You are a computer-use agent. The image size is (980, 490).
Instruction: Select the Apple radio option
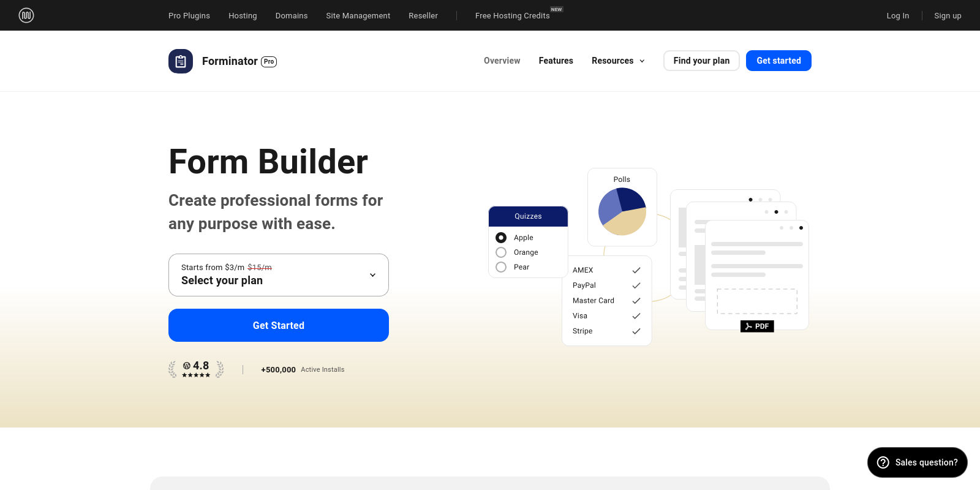coord(501,238)
